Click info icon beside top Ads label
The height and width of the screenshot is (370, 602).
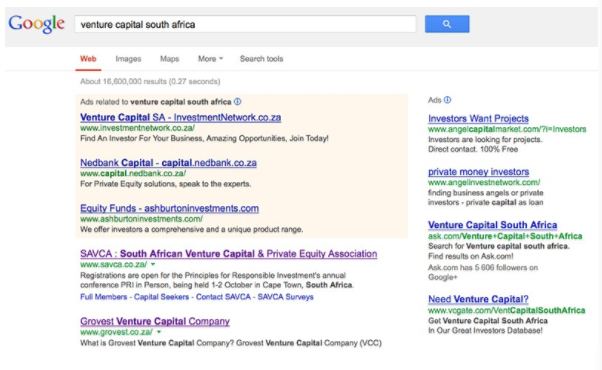[x=238, y=102]
